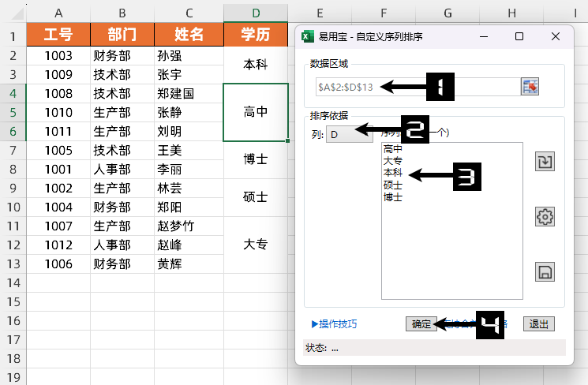
Task: Select column B header
Action: point(122,13)
